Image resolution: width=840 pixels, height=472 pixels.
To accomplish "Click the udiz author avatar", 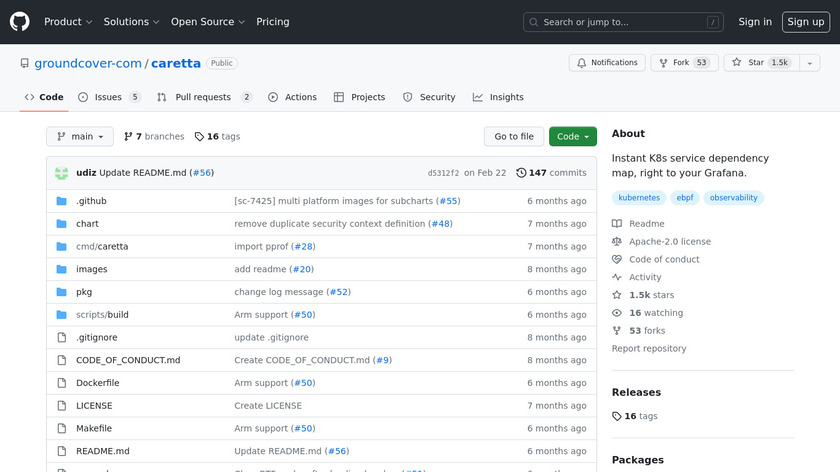I will pyautogui.click(x=62, y=173).
